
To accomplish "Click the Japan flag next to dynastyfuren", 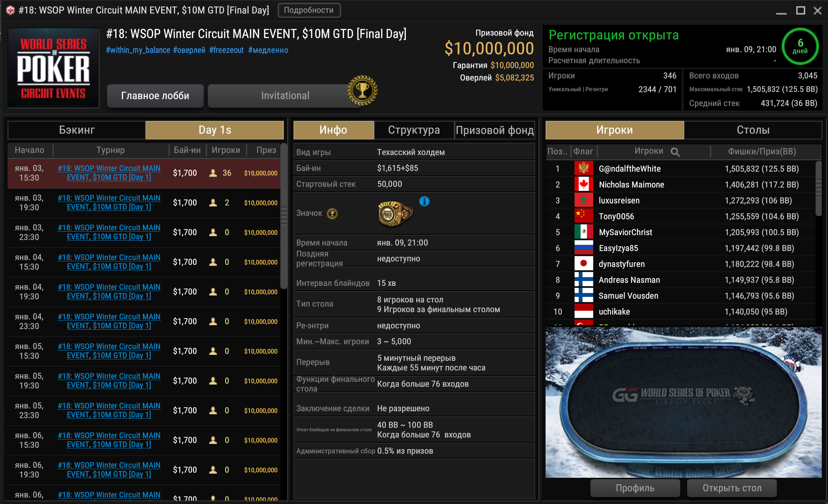I will pyautogui.click(x=584, y=264).
